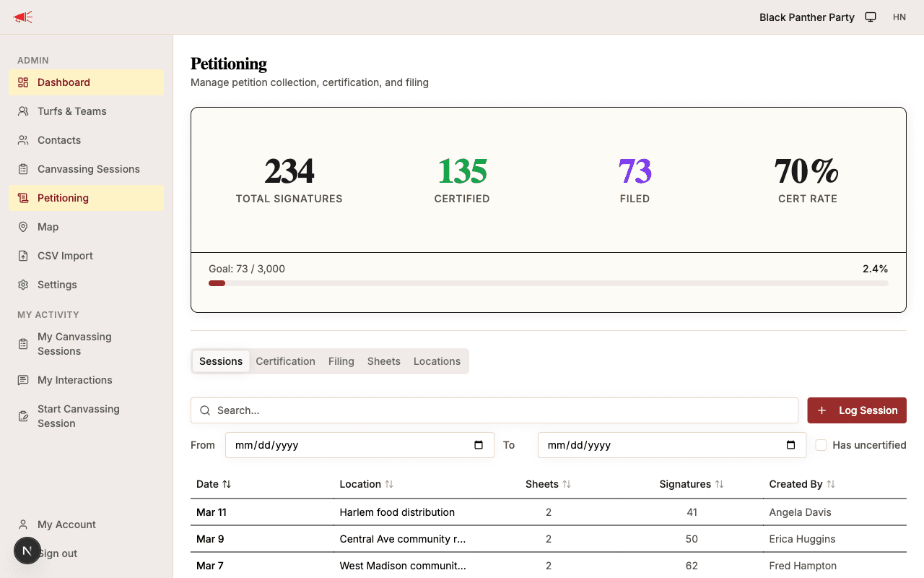The image size is (924, 578).
Task: Click the Turfs & Teams people icon
Action: coord(23,111)
